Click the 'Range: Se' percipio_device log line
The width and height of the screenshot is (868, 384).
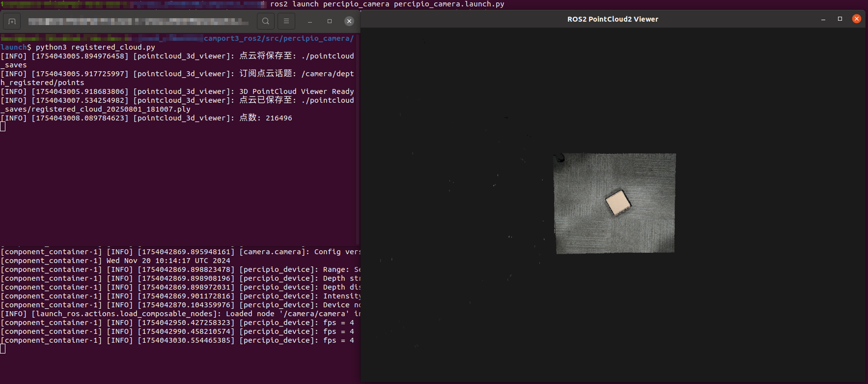[180, 269]
